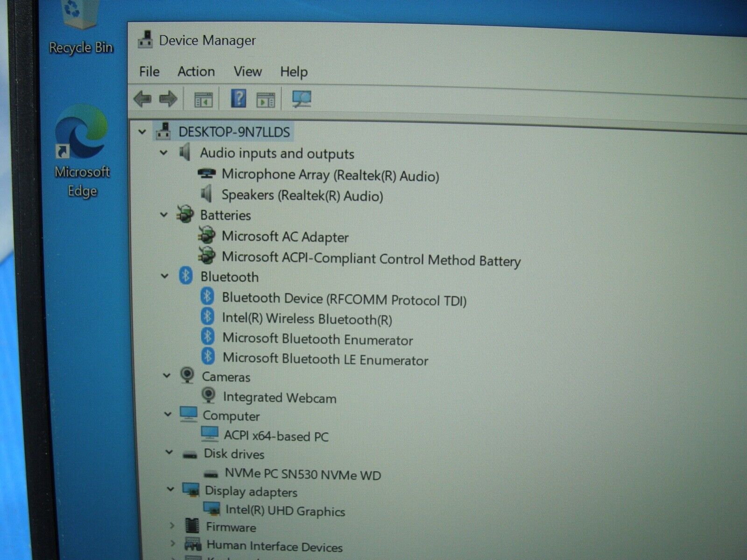Select Microphone Array (Realtek(R) Audio)
The width and height of the screenshot is (747, 560).
point(331,175)
